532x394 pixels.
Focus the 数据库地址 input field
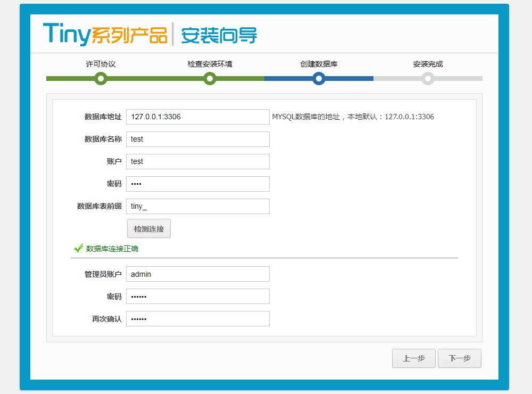198,117
